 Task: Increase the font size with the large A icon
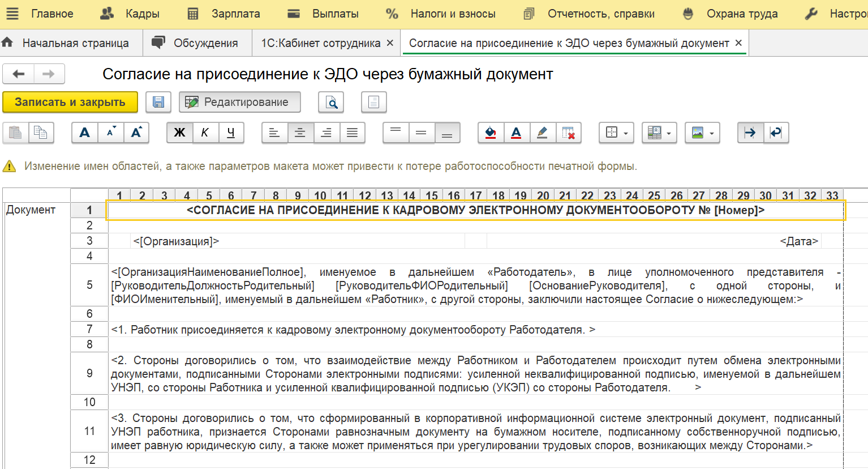[x=136, y=133]
